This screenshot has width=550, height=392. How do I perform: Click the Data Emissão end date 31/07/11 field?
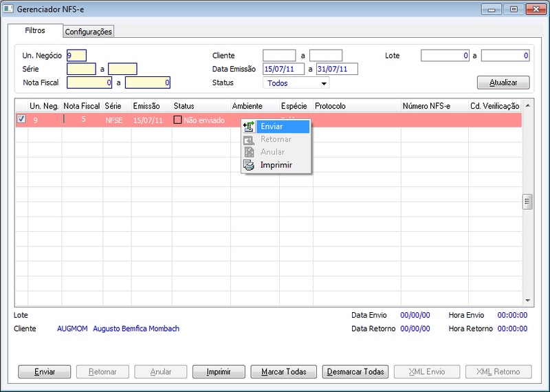(337, 69)
